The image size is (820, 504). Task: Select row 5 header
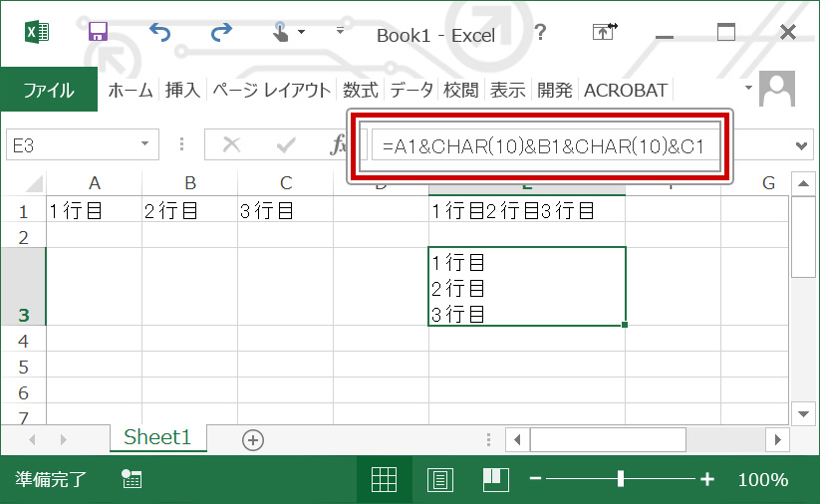pyautogui.click(x=23, y=365)
